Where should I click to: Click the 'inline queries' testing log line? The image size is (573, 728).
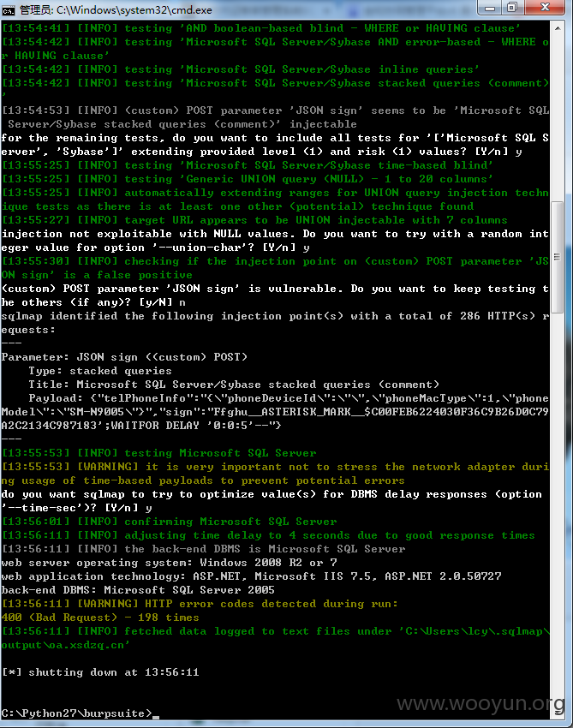tap(241, 69)
